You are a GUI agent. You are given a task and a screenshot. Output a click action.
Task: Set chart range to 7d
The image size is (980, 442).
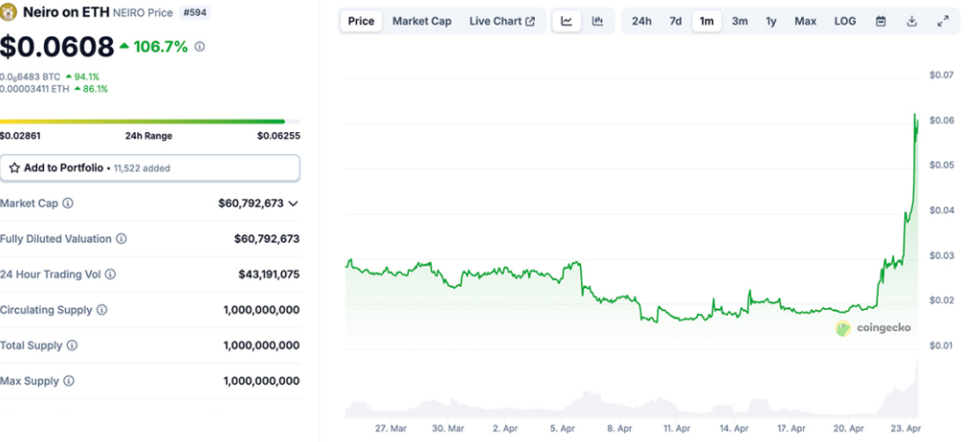tap(676, 21)
